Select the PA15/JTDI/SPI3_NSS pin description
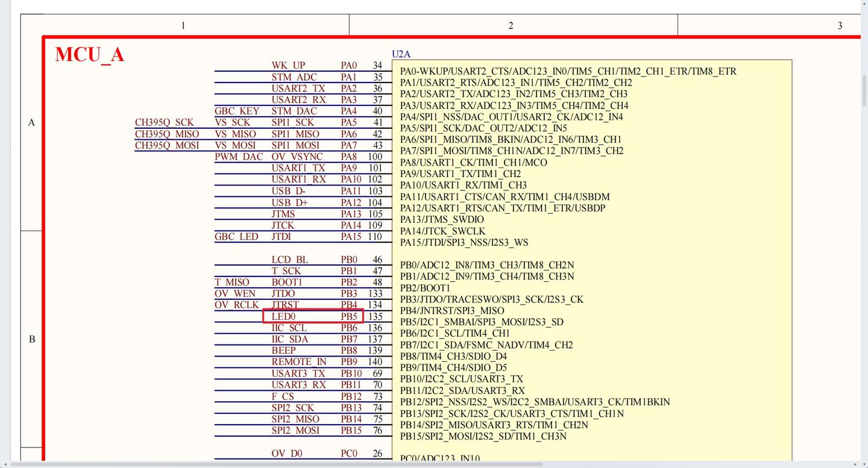This screenshot has width=868, height=468. 464,242
